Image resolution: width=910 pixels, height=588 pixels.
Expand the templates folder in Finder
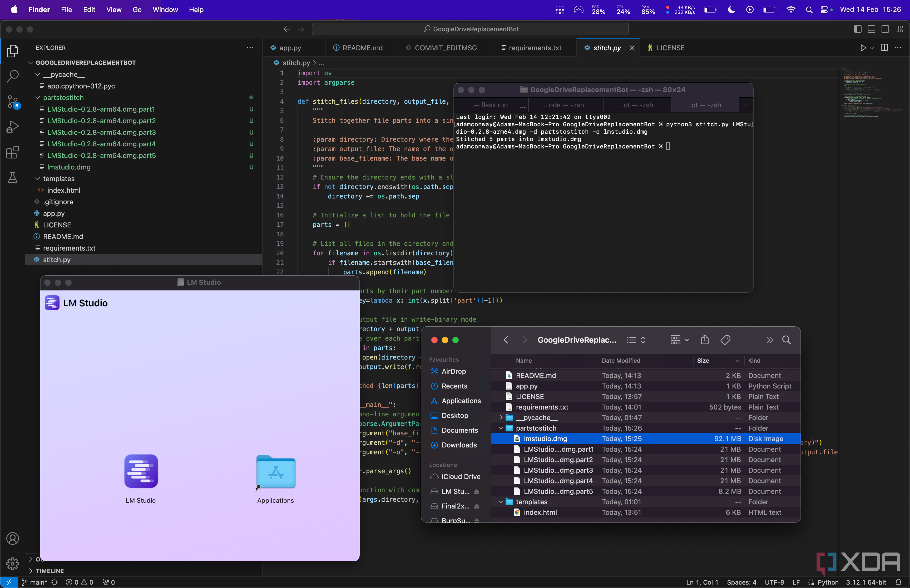[501, 502]
